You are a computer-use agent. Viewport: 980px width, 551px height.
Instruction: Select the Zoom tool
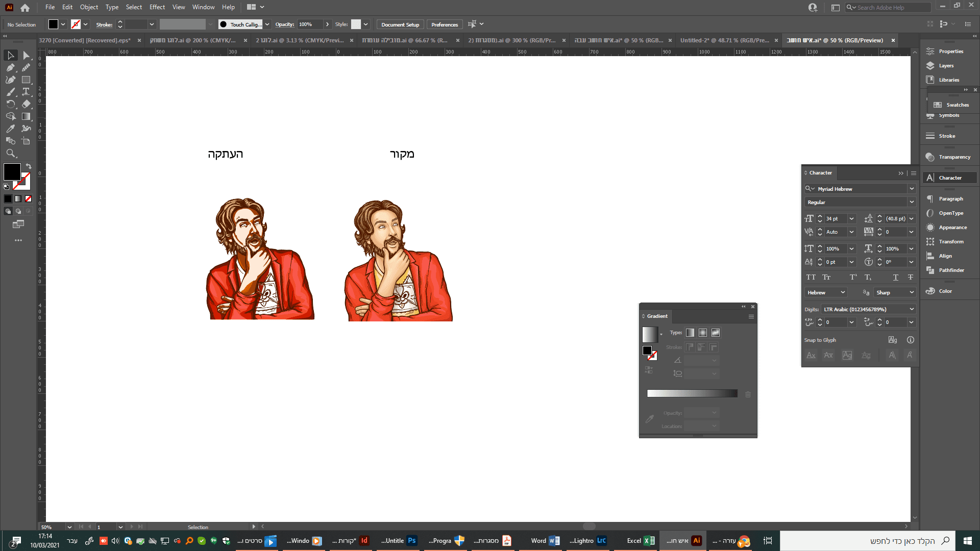pos(10,153)
